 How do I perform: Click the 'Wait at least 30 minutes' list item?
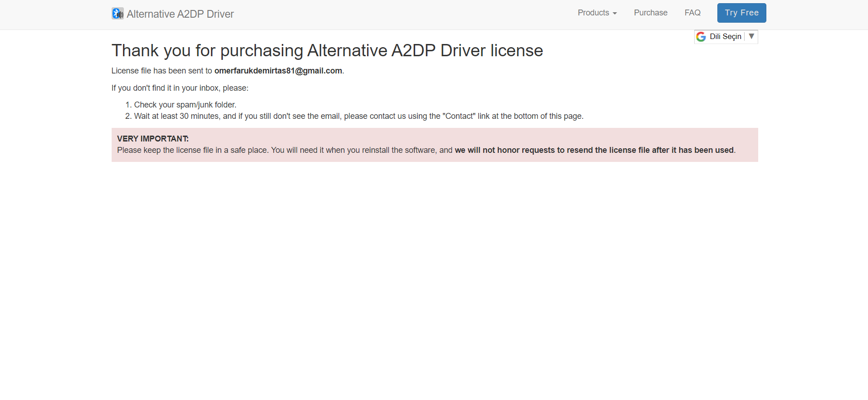point(358,116)
